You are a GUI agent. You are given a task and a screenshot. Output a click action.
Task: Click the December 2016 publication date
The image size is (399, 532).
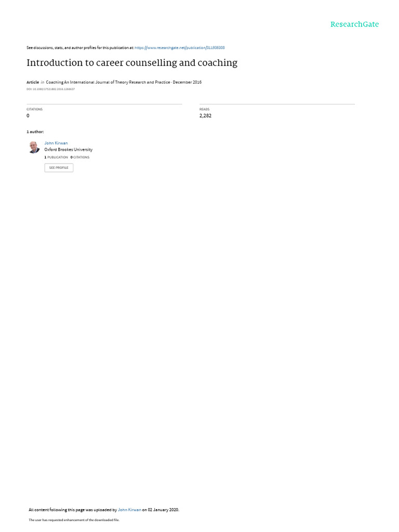coord(187,82)
